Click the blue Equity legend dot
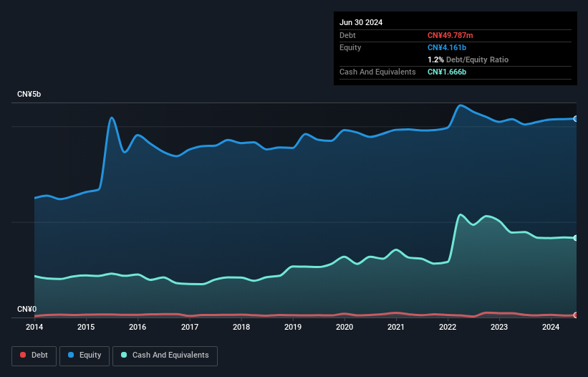 tap(71, 355)
